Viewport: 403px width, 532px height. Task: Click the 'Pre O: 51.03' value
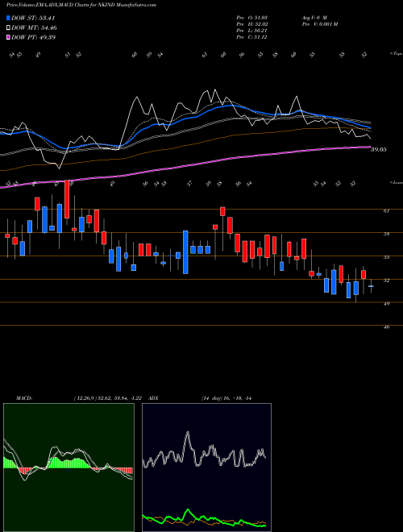[x=252, y=18]
